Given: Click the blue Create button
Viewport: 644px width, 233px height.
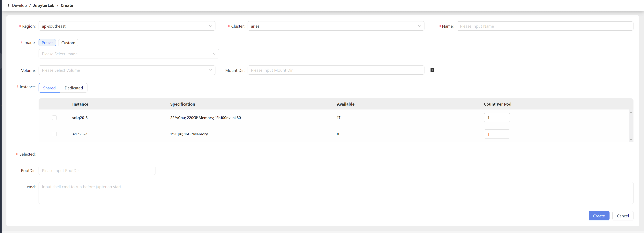Looking at the screenshot, I should 599,216.
